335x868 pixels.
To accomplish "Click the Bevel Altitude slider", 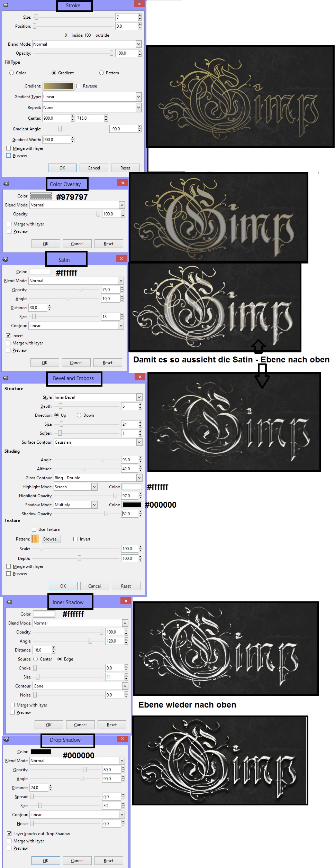I will coord(87,469).
